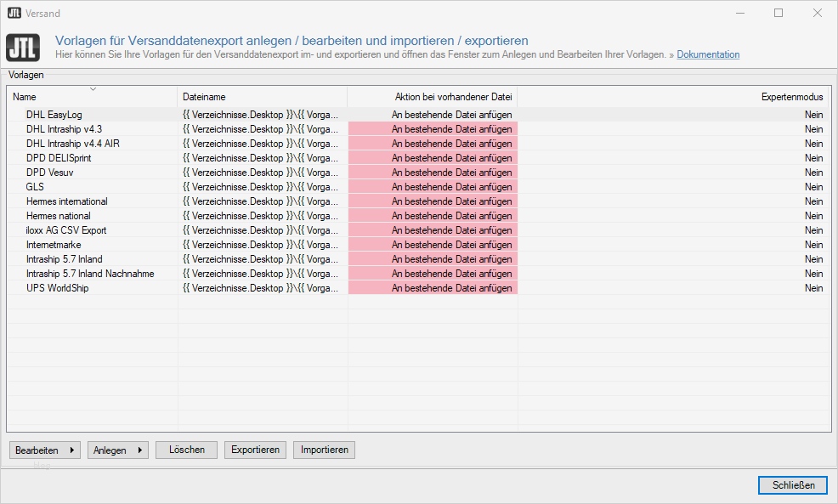
Task: Select the UPS WorldShip template
Action: (x=418, y=287)
